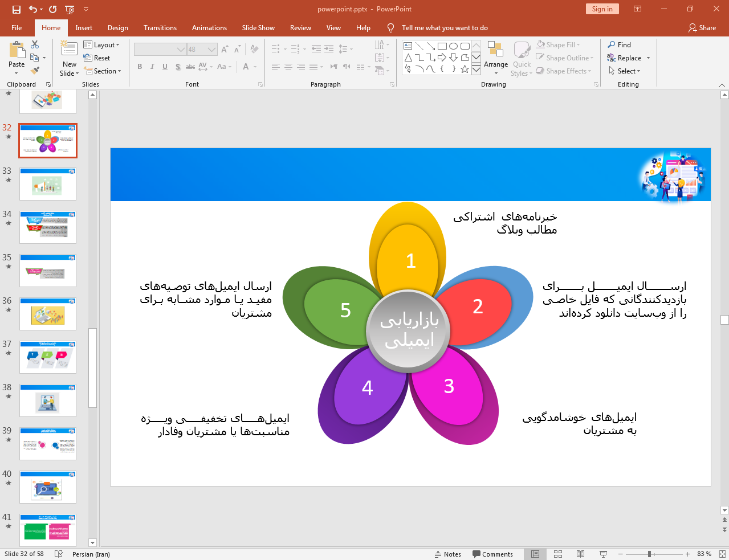Open the Shape Outline dropdown
This screenshot has height=560, width=729.
pyautogui.click(x=565, y=58)
